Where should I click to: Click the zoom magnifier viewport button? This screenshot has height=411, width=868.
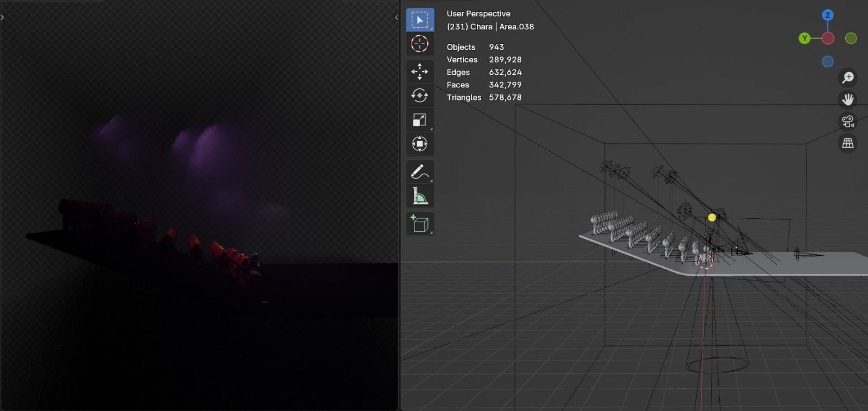tap(848, 78)
